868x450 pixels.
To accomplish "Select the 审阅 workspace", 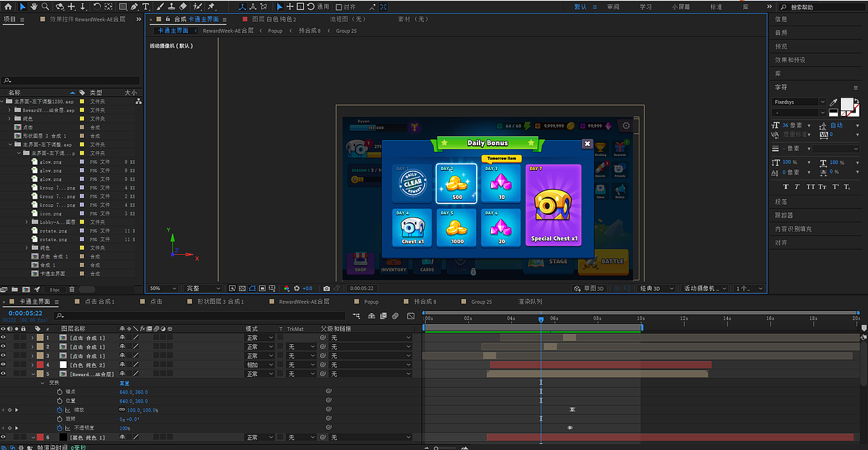I will (613, 7).
